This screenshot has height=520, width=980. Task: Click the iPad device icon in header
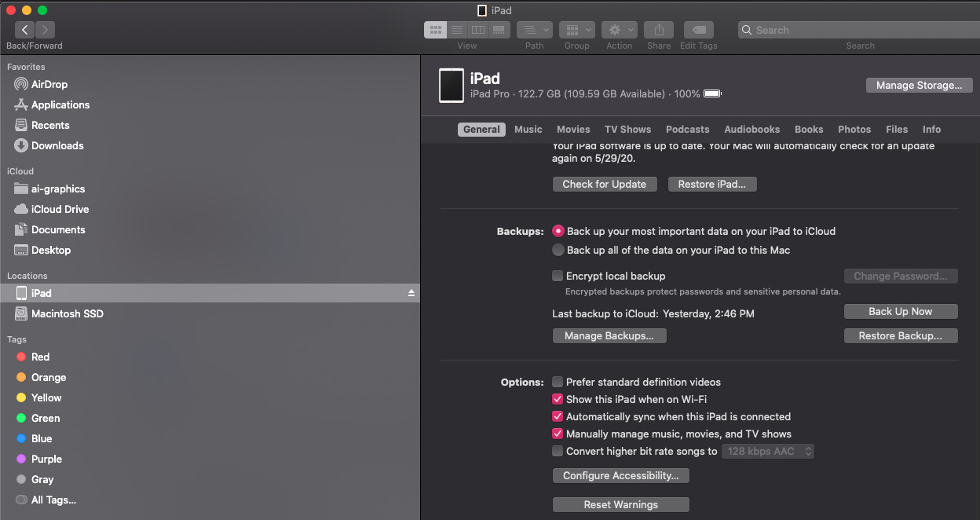tap(452, 85)
